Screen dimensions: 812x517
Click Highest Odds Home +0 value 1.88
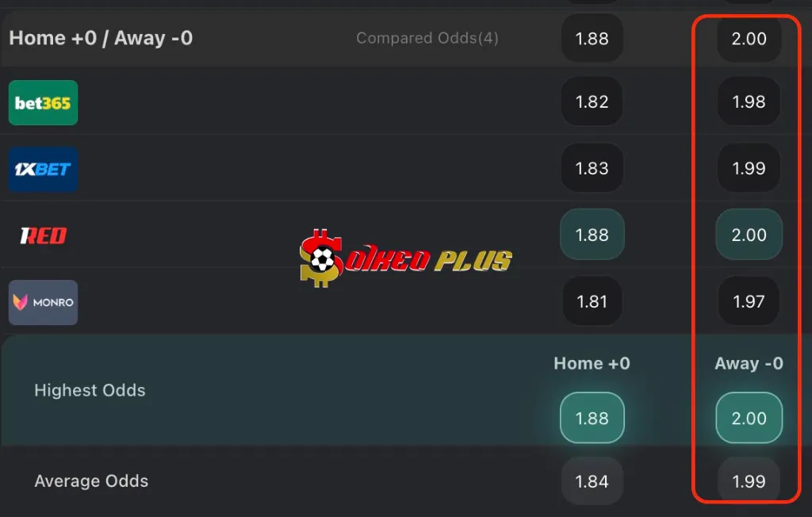(x=592, y=419)
